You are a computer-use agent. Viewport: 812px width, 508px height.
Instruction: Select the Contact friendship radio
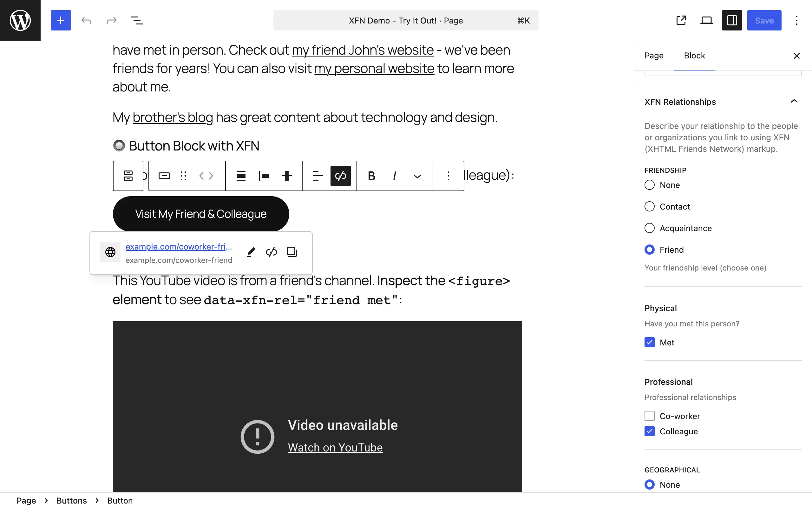pos(650,206)
